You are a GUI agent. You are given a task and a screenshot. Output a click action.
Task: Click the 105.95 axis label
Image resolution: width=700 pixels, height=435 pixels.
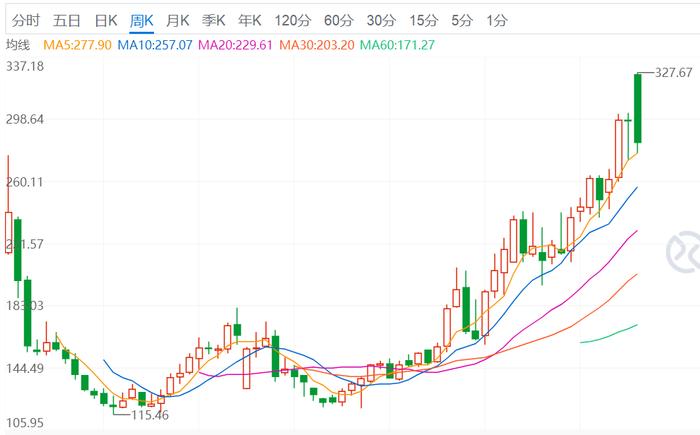tap(25, 422)
